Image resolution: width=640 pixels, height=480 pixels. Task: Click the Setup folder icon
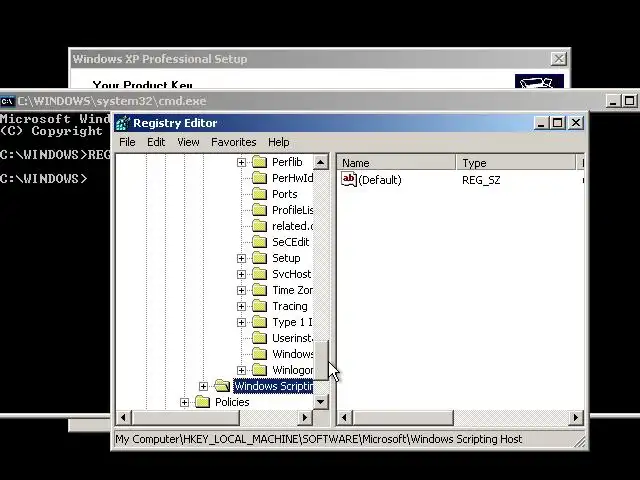point(259,258)
